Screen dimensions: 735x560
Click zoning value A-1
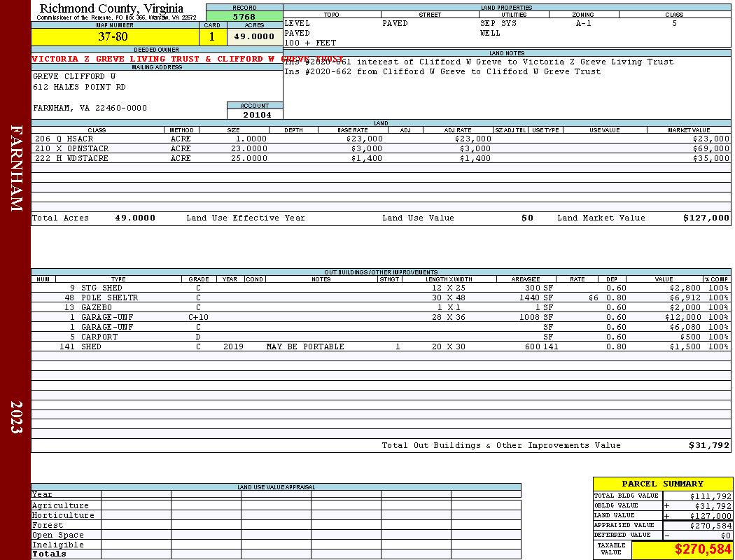(x=584, y=23)
